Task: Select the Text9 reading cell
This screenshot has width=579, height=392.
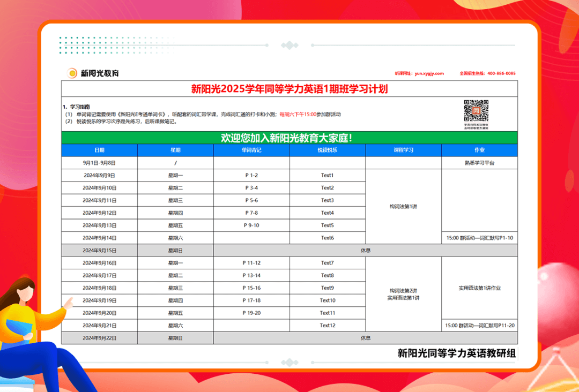Action: [x=328, y=288]
